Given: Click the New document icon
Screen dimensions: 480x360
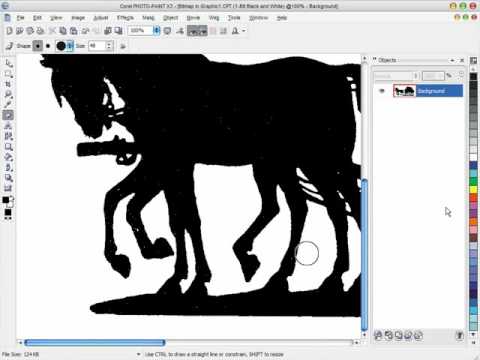Looking at the screenshot, I should click(x=9, y=31).
